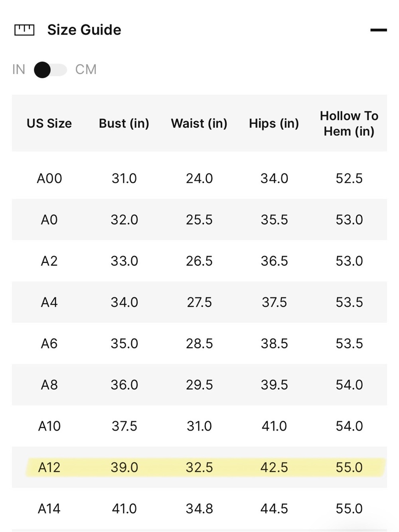Viewport: 399px width, 532px height.
Task: Collapse the Size Guide section with minus icon
Action: pyautogui.click(x=378, y=30)
